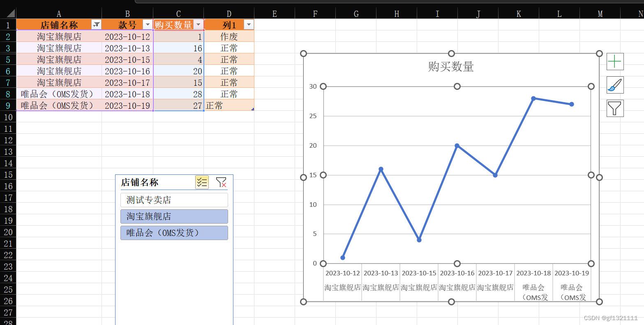Image resolution: width=644 pixels, height=325 pixels.
Task: Click 唯品会（OMS发货） cell in row 8
Action: tap(59, 94)
